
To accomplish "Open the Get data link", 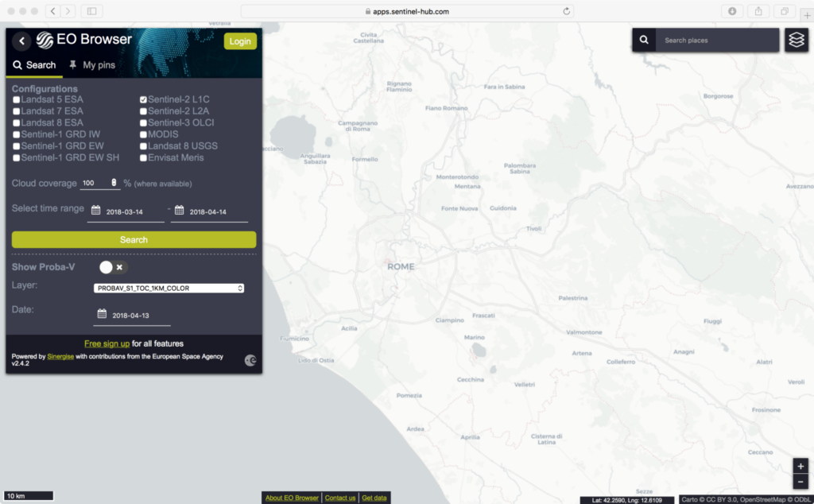I will tap(374, 498).
